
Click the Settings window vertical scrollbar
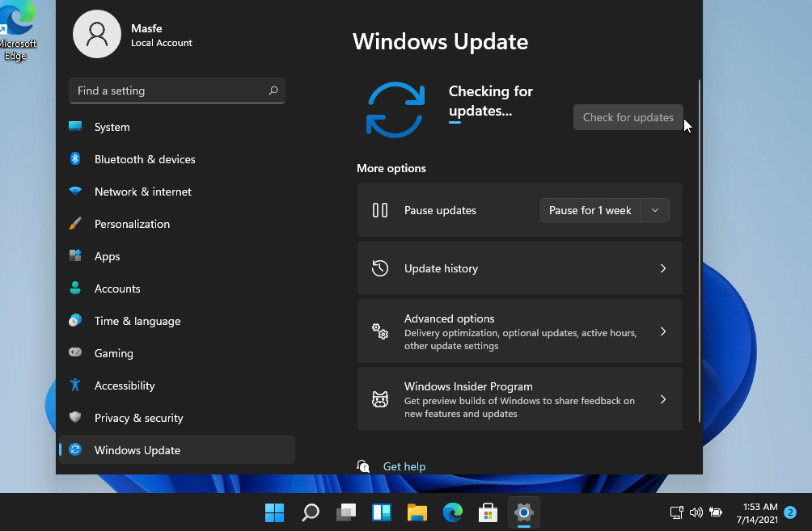click(x=699, y=251)
